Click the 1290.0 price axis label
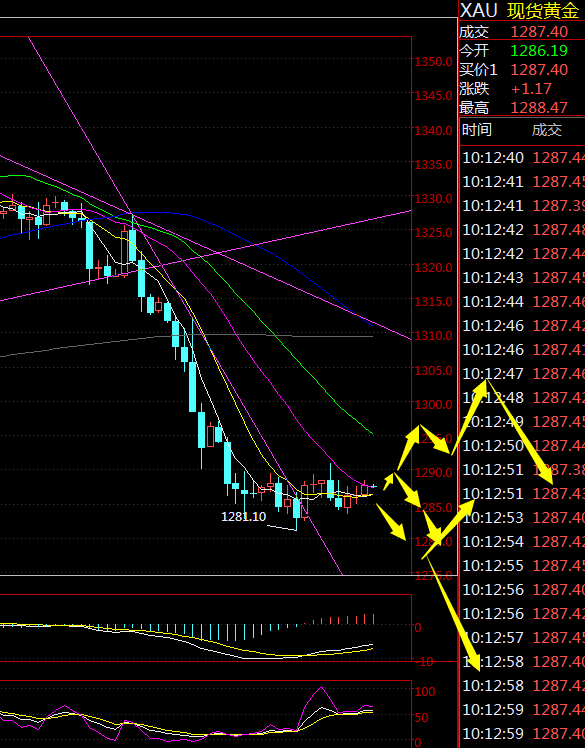 433,473
